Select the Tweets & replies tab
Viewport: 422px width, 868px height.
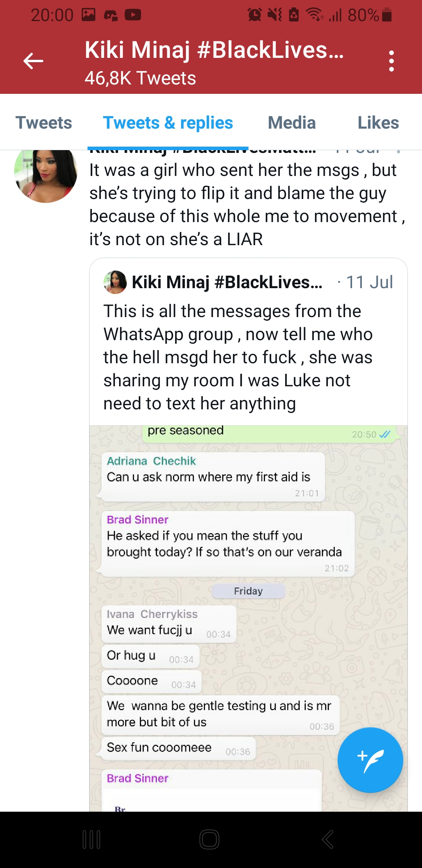[x=168, y=123]
